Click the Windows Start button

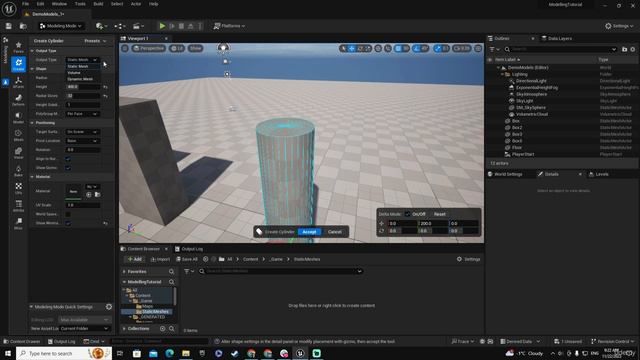click(x=8, y=353)
